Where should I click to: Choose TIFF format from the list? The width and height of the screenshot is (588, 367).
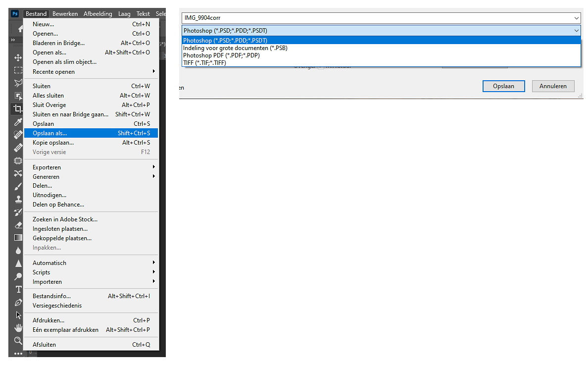(204, 63)
